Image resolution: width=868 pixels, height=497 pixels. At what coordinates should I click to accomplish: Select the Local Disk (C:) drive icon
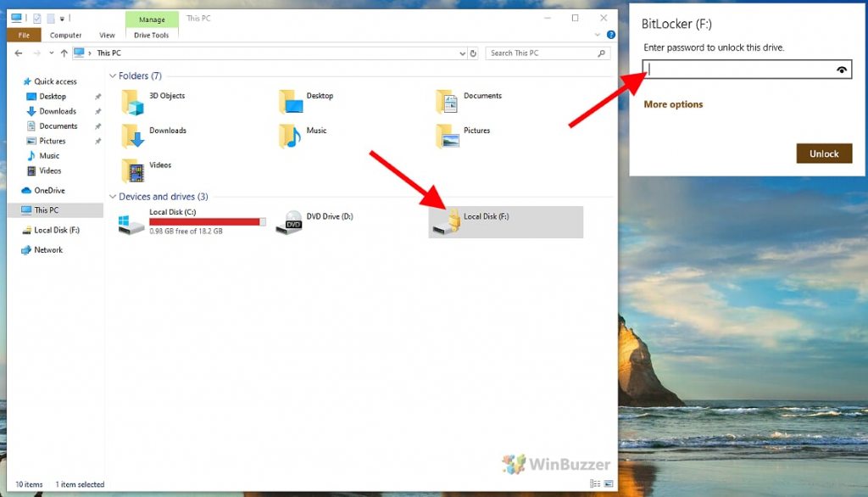point(131,223)
